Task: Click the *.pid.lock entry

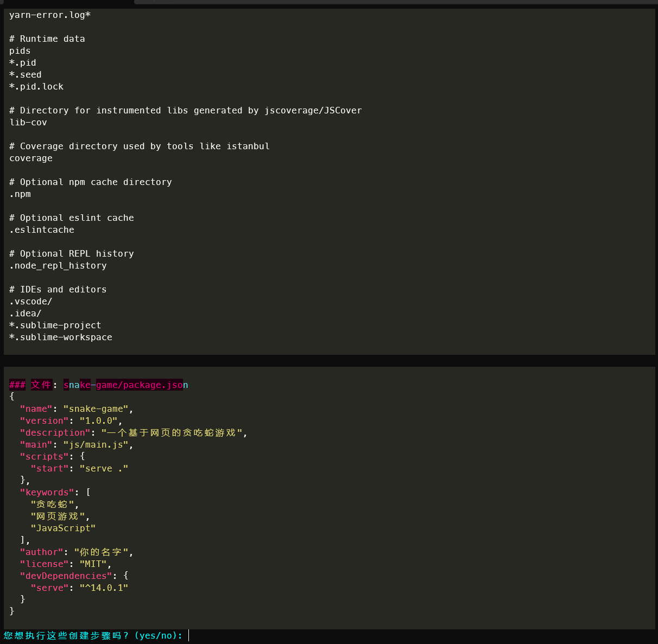Action: pos(36,86)
